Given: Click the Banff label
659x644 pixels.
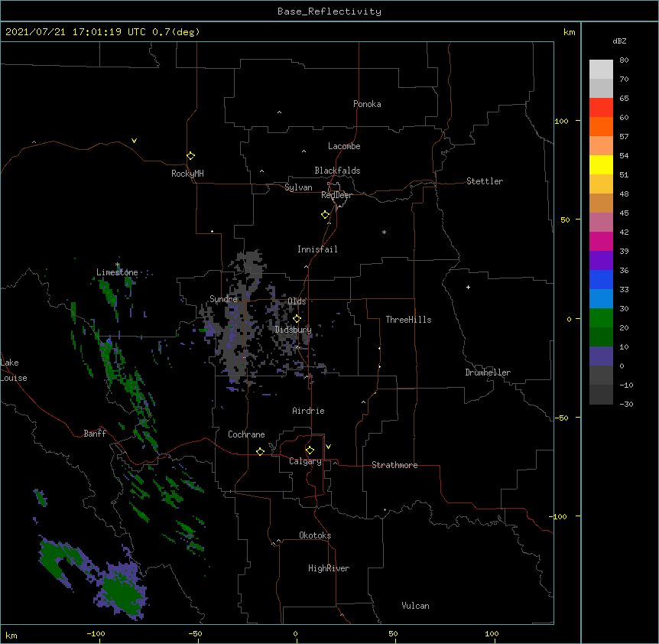Looking at the screenshot, I should click(x=95, y=434).
